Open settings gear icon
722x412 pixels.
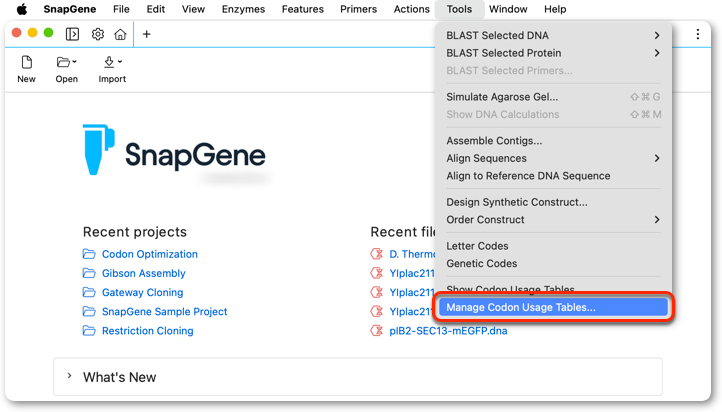pyautogui.click(x=98, y=34)
